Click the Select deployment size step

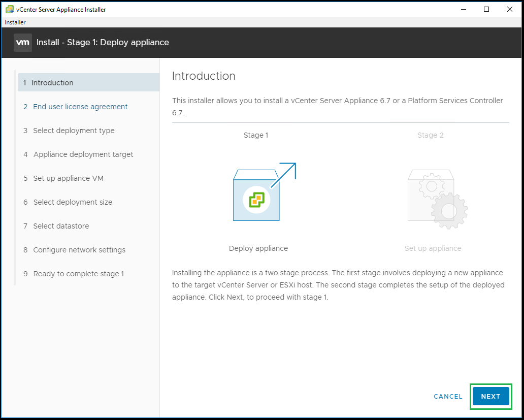pos(73,202)
